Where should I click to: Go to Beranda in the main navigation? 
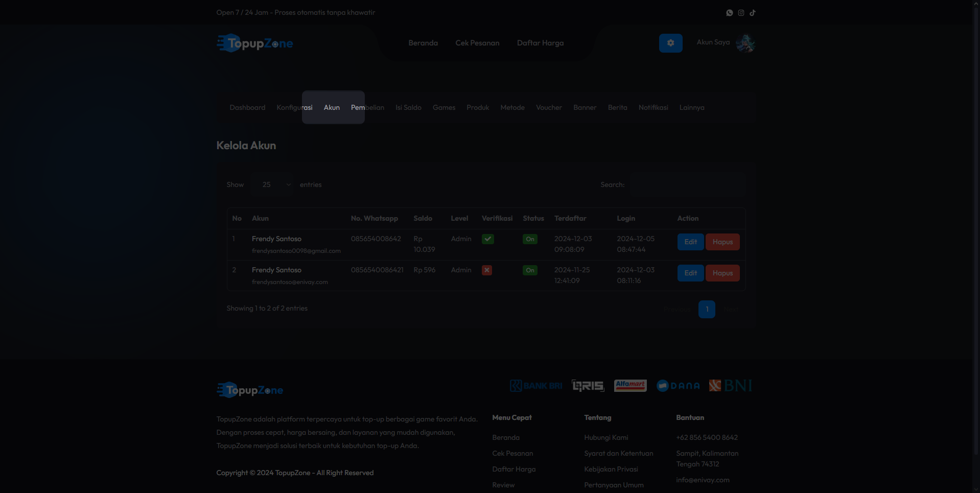pos(423,43)
